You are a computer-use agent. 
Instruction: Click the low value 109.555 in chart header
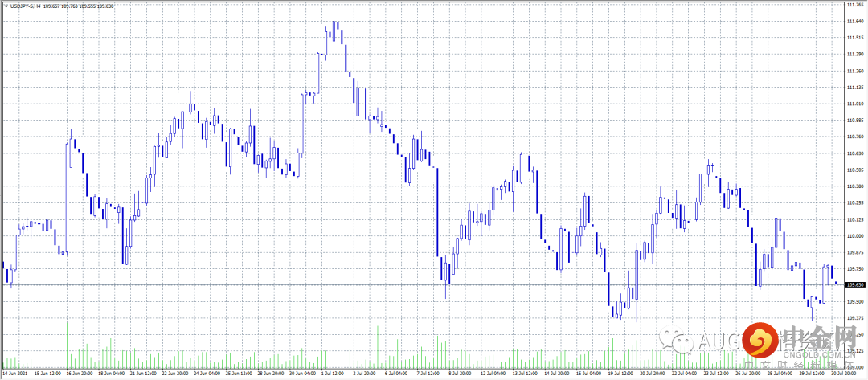coord(86,6)
